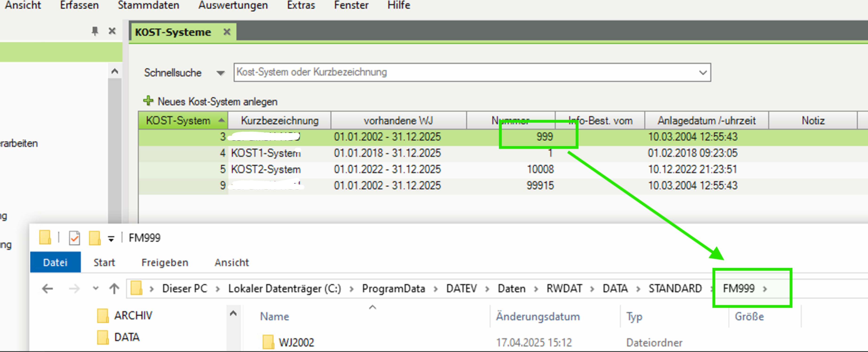868x352 pixels.
Task: Click the Explorer up arrow
Action: tap(114, 289)
